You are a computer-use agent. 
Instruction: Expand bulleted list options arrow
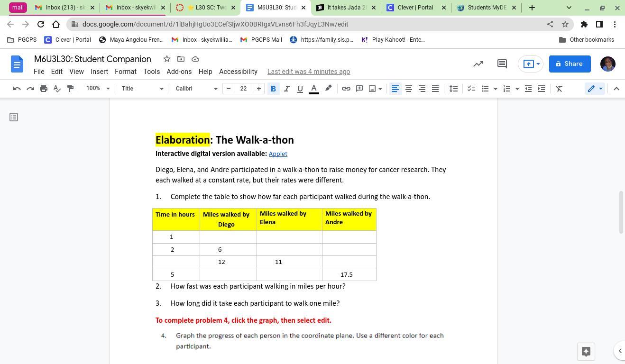coord(496,89)
